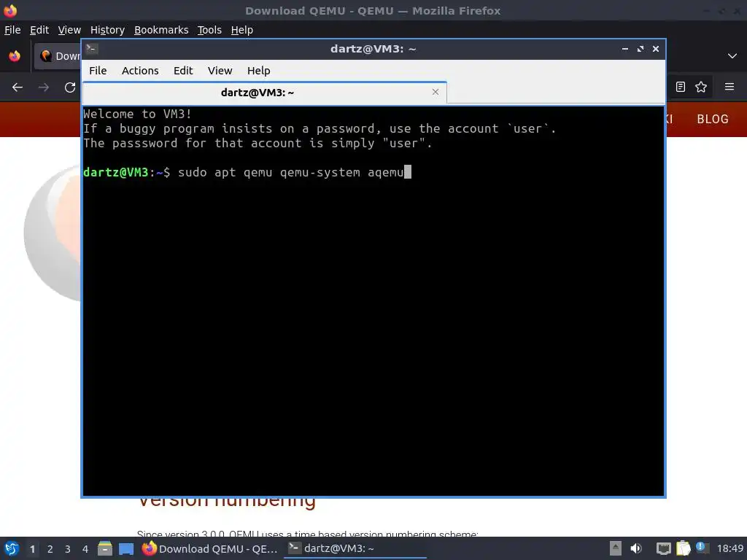Screen dimensions: 747x560
Task: Reload the page in Firefox
Action: pos(70,87)
